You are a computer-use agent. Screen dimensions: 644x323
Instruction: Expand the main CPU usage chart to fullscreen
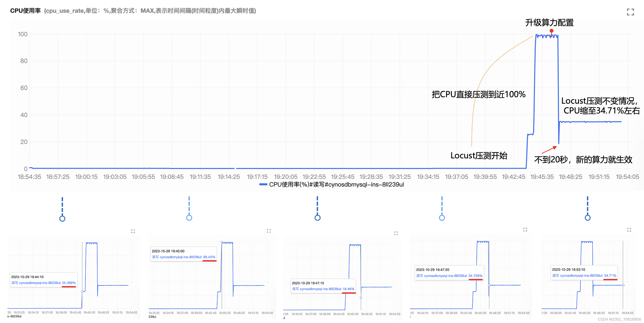(630, 12)
